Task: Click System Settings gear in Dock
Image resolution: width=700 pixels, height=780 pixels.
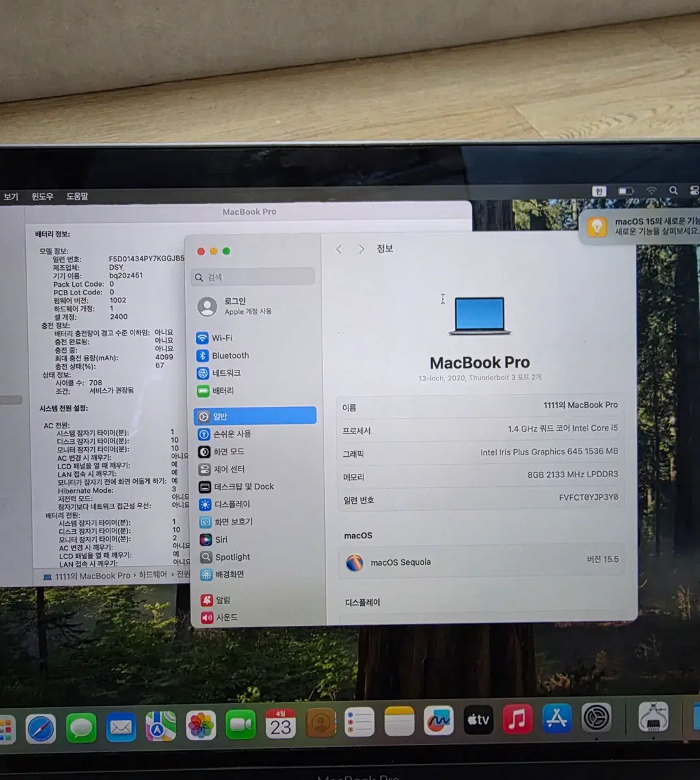Action: pyautogui.click(x=596, y=718)
